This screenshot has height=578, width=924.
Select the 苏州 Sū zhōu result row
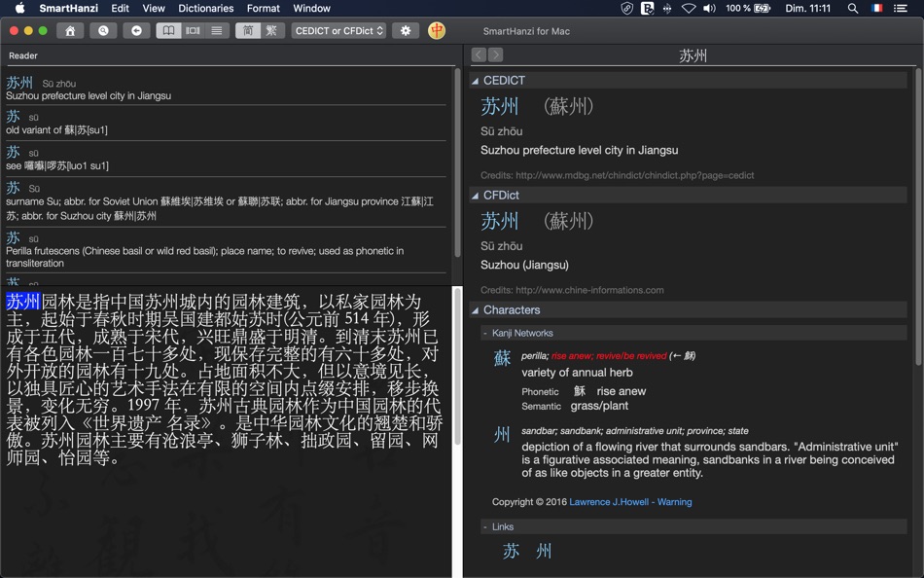[x=226, y=88]
